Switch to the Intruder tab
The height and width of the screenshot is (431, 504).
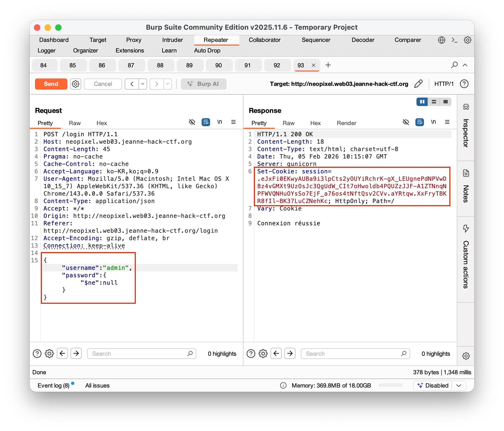pos(172,40)
